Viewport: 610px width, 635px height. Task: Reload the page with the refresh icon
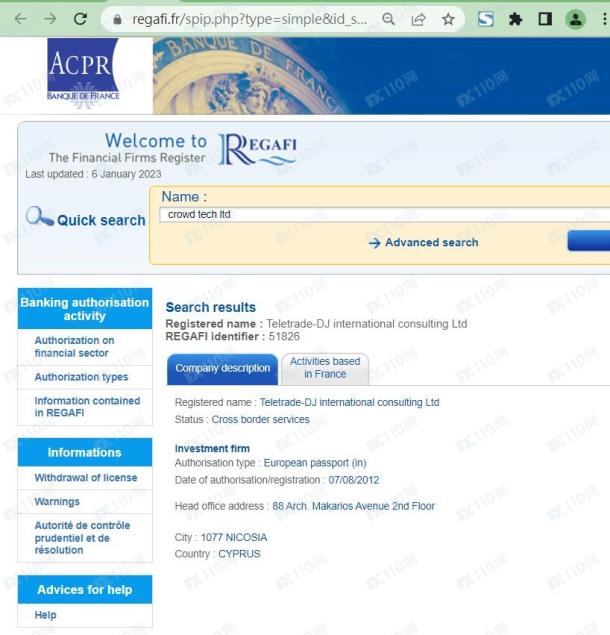coord(80,19)
